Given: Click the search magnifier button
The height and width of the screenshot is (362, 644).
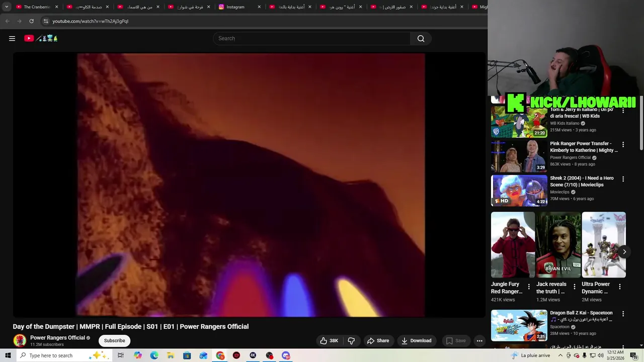Looking at the screenshot, I should tap(421, 38).
